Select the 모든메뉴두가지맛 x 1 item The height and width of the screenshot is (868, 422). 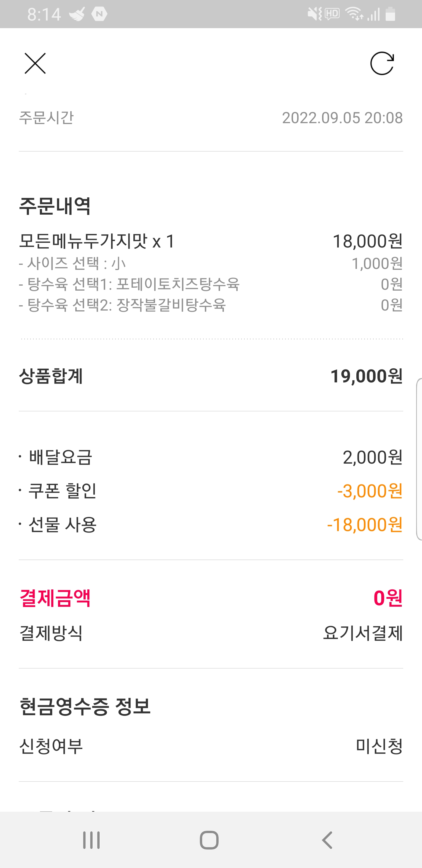[97, 241]
